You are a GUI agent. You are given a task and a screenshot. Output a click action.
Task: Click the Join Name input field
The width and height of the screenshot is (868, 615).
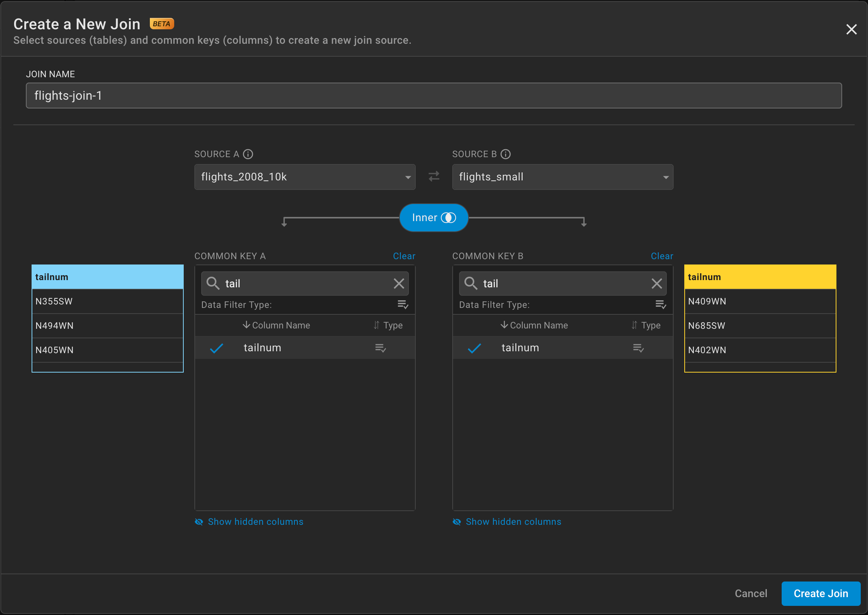[x=434, y=96]
